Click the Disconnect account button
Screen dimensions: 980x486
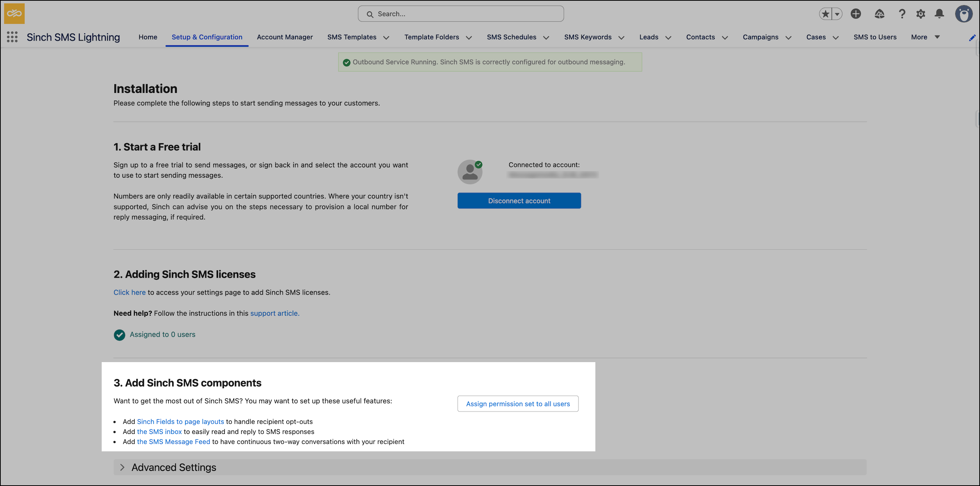(x=519, y=201)
